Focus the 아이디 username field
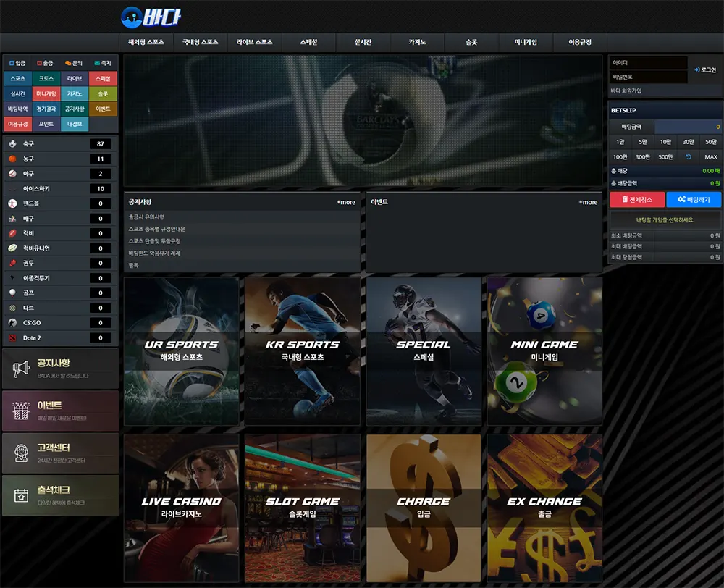This screenshot has height=588, width=724. (x=648, y=62)
